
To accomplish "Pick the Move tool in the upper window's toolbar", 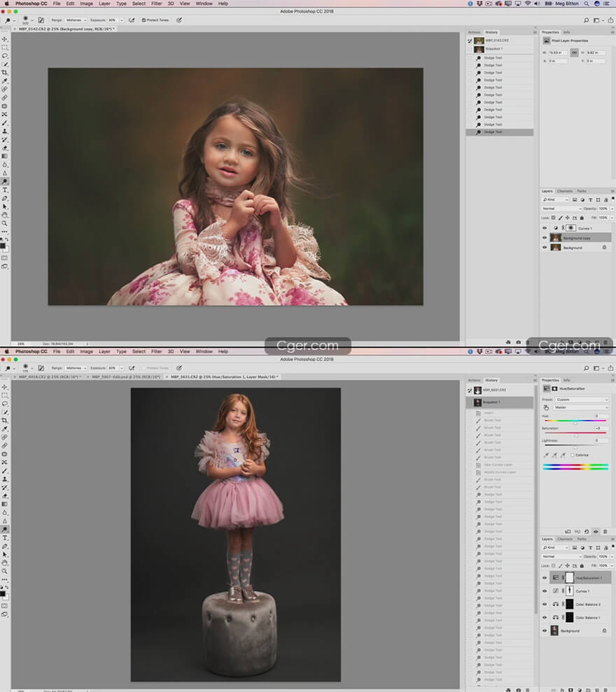I will tap(4, 39).
